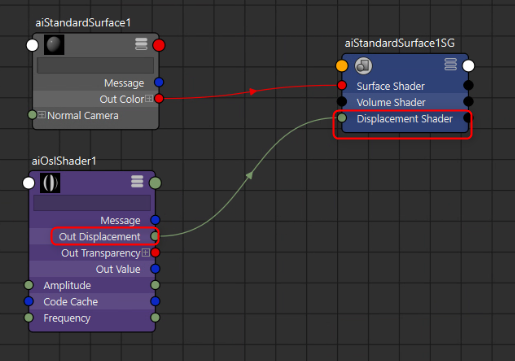The width and height of the screenshot is (515, 361).
Task: Click the black Surface Shader output port
Action: tap(468, 85)
